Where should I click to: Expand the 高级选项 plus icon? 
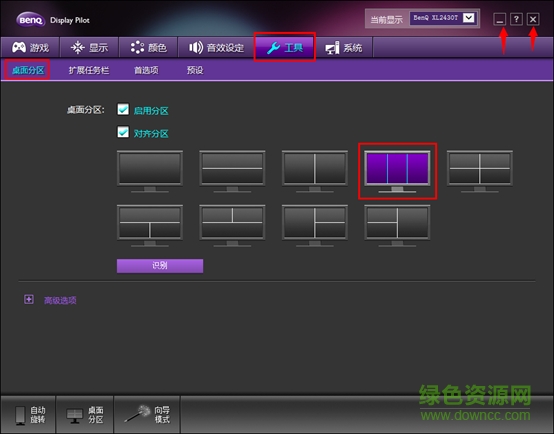(29, 299)
